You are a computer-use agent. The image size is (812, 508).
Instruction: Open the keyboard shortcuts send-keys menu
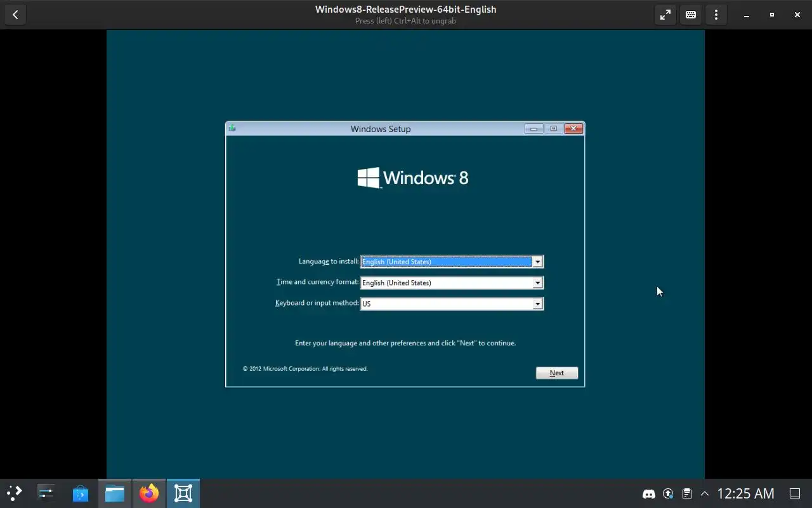pyautogui.click(x=691, y=15)
